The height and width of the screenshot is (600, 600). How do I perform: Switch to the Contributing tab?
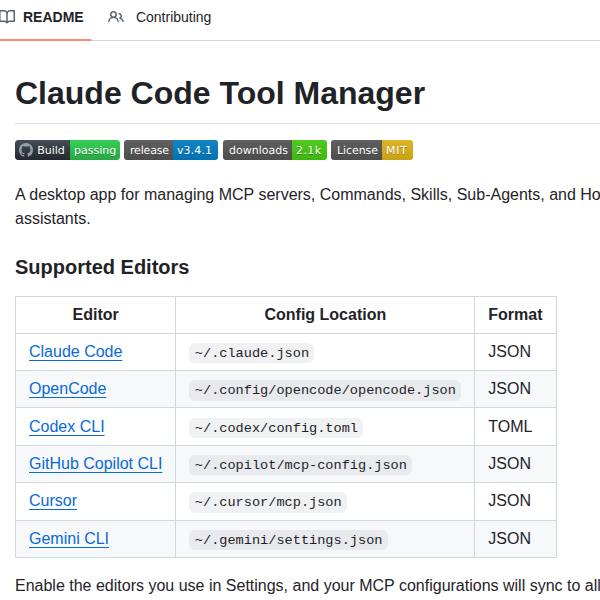point(160,17)
